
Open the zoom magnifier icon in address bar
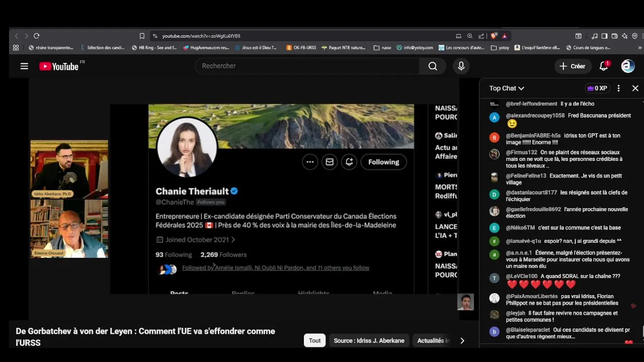[x=469, y=36]
